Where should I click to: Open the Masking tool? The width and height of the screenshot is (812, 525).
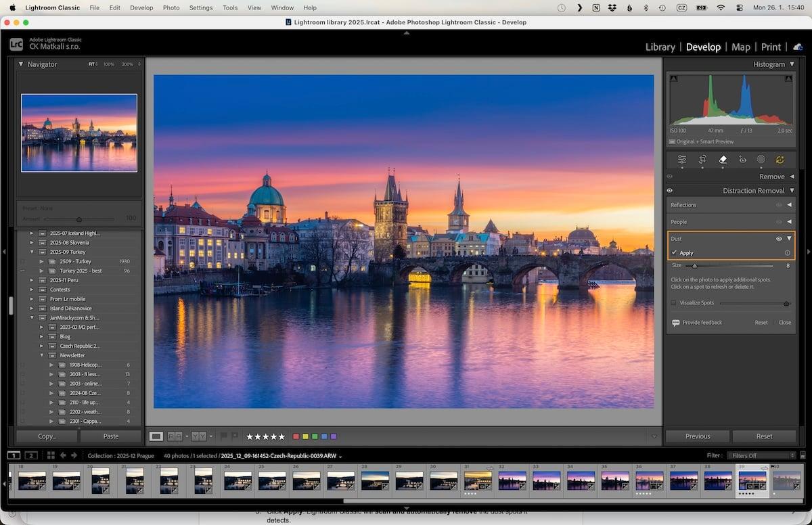click(x=761, y=160)
